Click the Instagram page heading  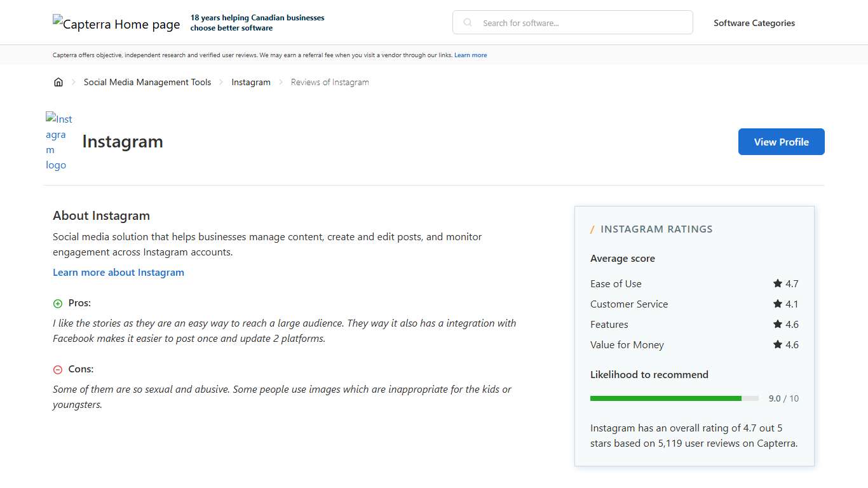point(123,142)
